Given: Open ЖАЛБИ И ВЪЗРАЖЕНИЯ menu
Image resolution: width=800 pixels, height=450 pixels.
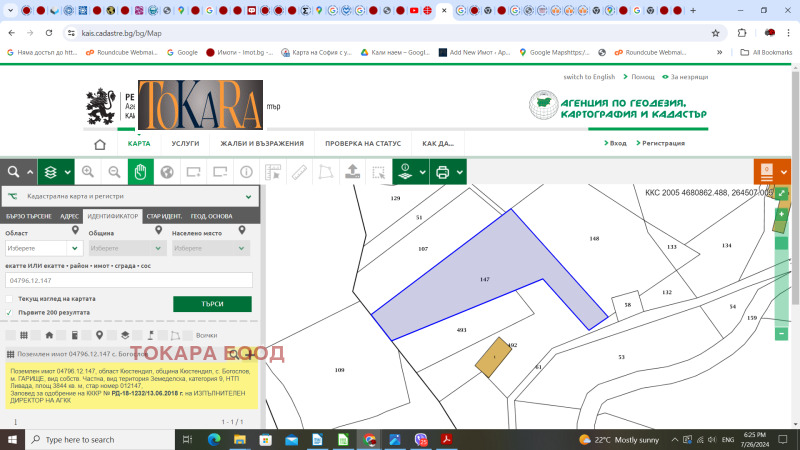Looking at the screenshot, I should pyautogui.click(x=262, y=144).
